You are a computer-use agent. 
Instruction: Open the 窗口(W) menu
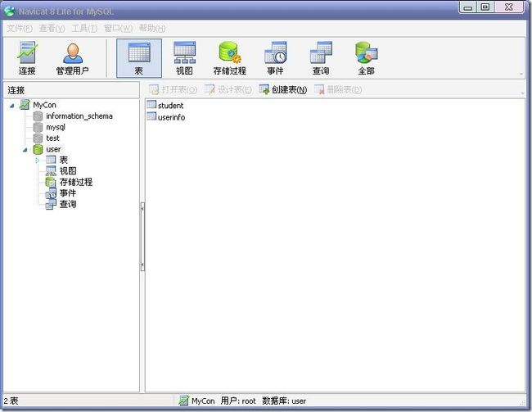tap(118, 28)
